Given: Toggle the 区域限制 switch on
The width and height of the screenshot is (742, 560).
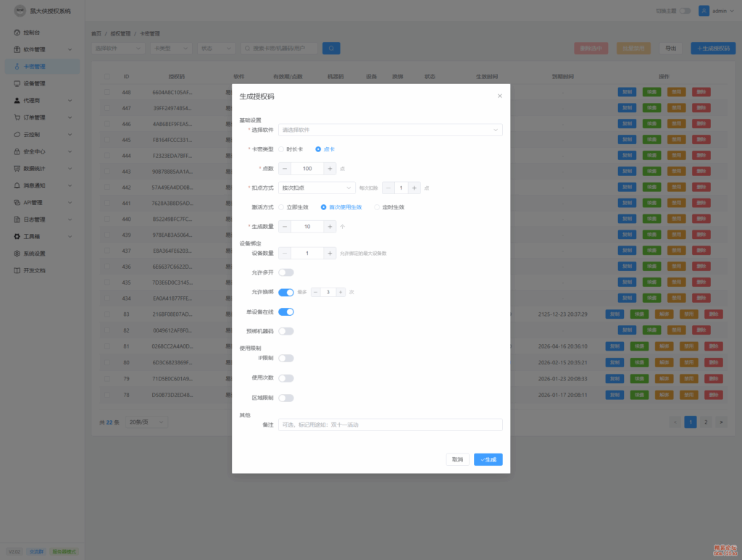Looking at the screenshot, I should [286, 398].
